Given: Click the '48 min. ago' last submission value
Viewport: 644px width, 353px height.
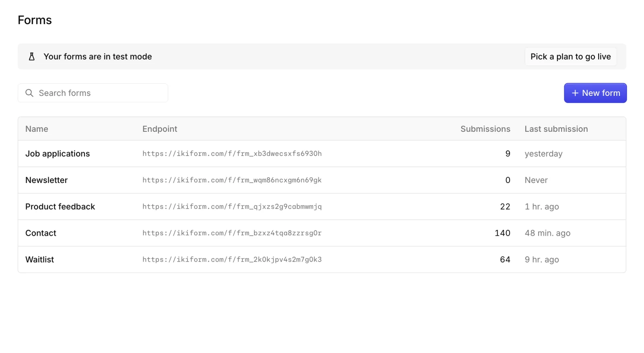Looking at the screenshot, I should click(x=547, y=233).
